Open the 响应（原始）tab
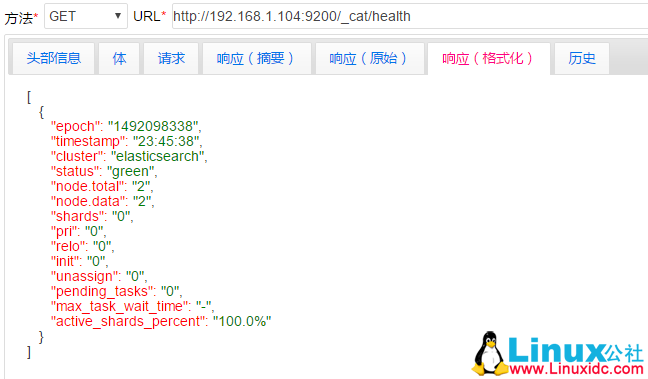The image size is (648, 379). coord(369,59)
